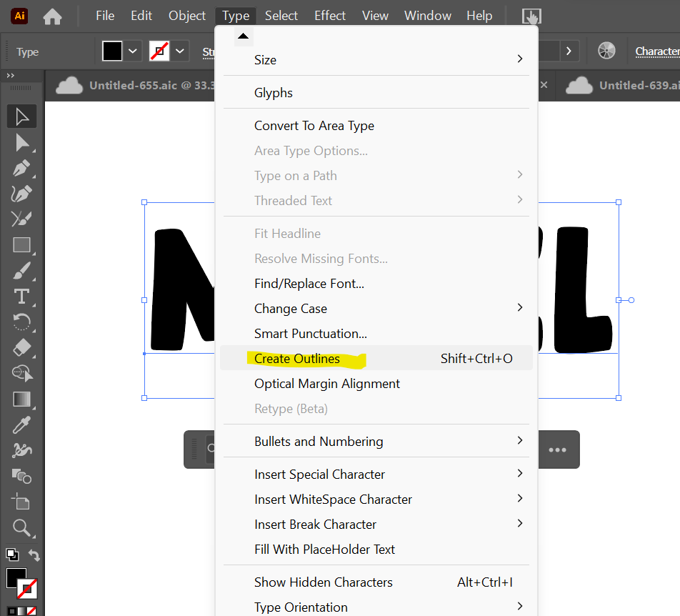This screenshot has width=680, height=616.
Task: Open the Effect menu
Action: click(330, 16)
